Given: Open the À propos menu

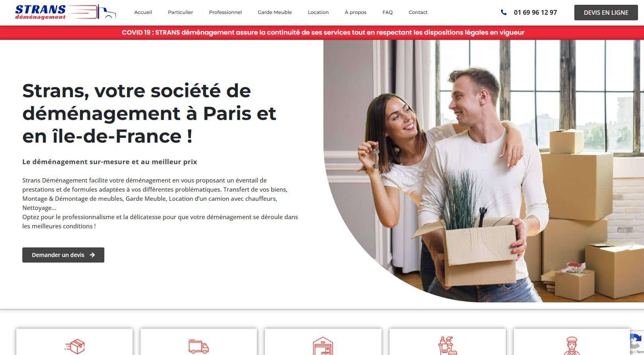Looking at the screenshot, I should pos(356,12).
